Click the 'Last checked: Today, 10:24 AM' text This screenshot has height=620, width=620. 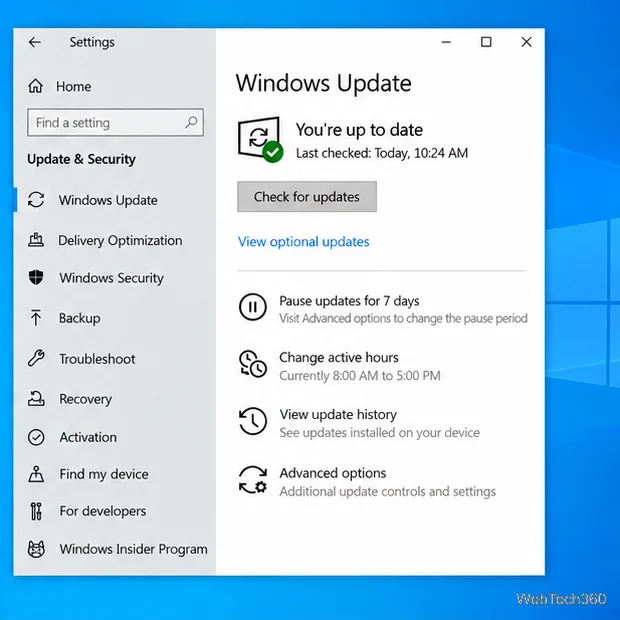coord(382,153)
